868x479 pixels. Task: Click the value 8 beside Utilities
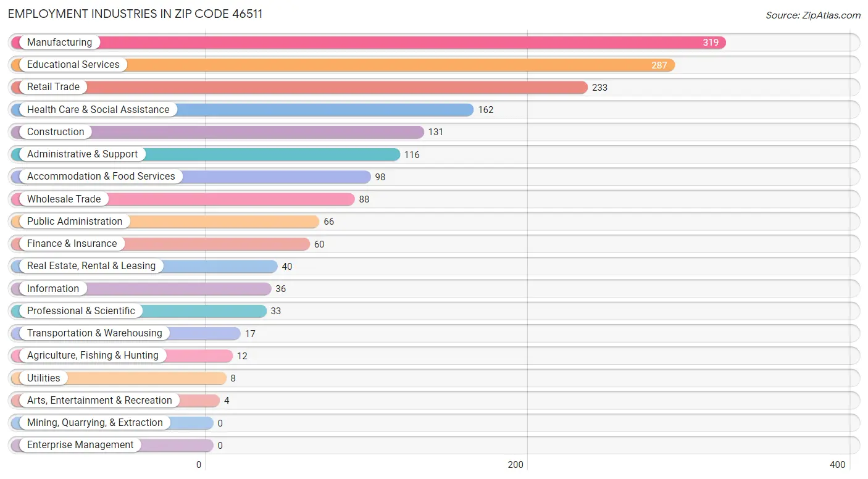click(x=233, y=378)
